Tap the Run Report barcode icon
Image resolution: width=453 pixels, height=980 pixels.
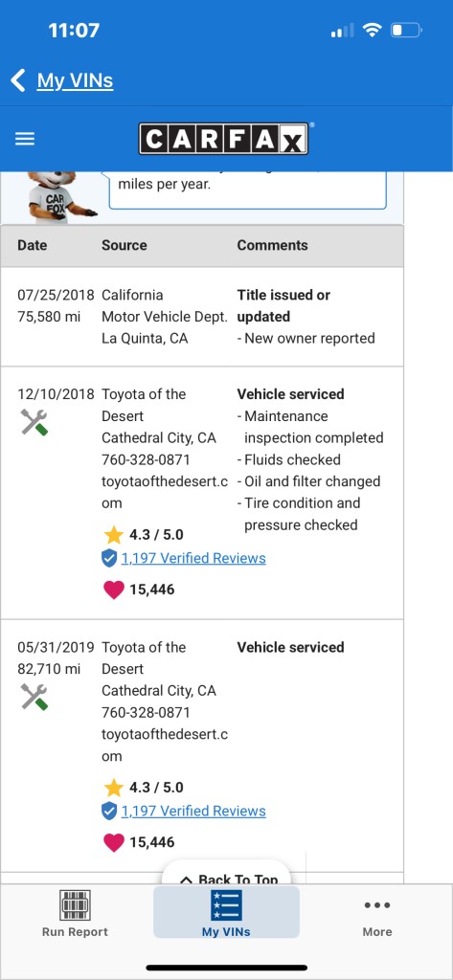point(75,905)
